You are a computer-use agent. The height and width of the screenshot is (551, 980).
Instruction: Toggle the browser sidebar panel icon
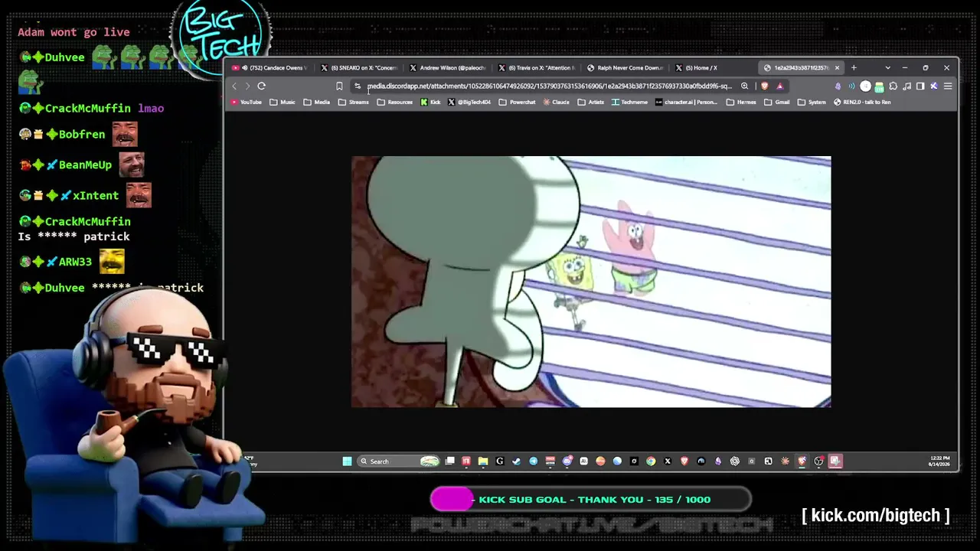920,86
